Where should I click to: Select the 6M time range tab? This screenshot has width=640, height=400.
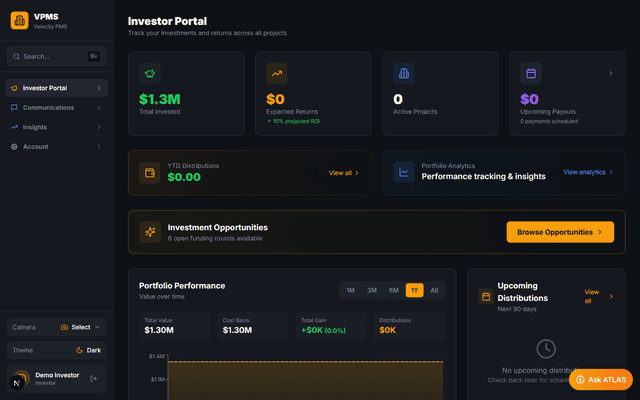(x=393, y=290)
